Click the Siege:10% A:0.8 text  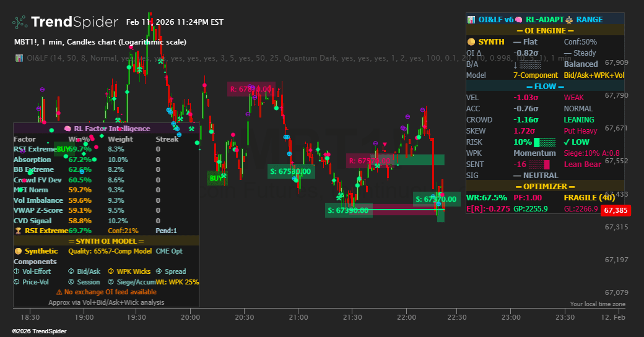click(x=592, y=153)
